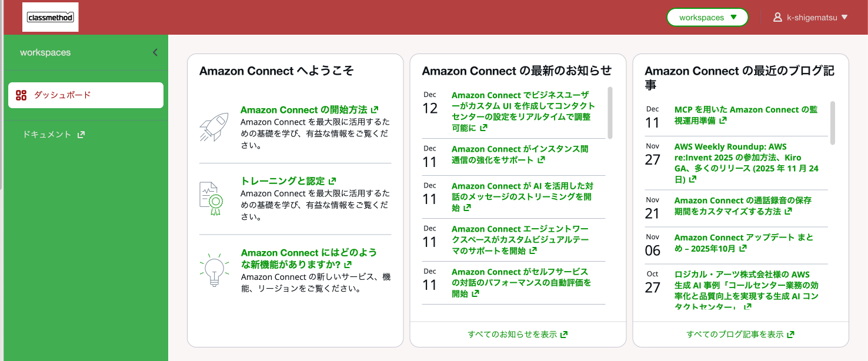Click the certificate icon for training
Viewport: 868px width, 361px height.
click(x=212, y=199)
